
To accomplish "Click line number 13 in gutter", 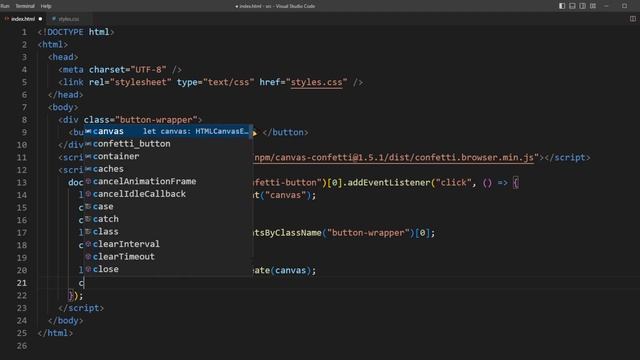I will coord(22,182).
